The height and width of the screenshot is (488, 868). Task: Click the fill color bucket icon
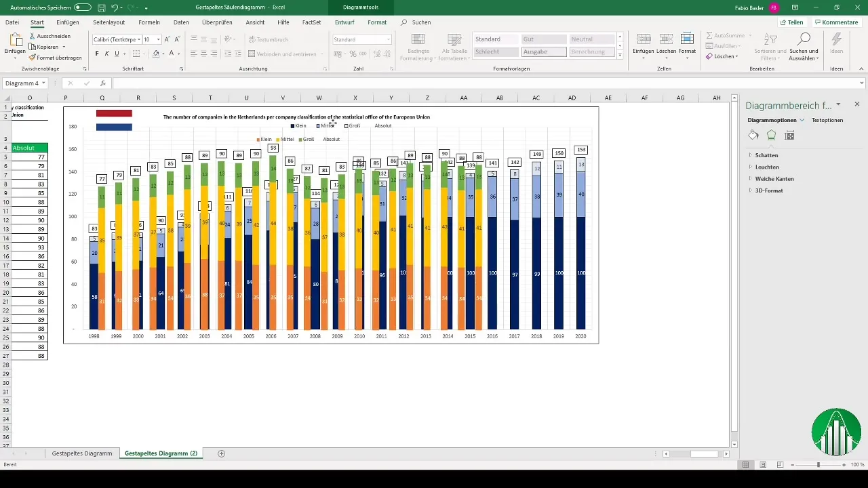tap(156, 54)
